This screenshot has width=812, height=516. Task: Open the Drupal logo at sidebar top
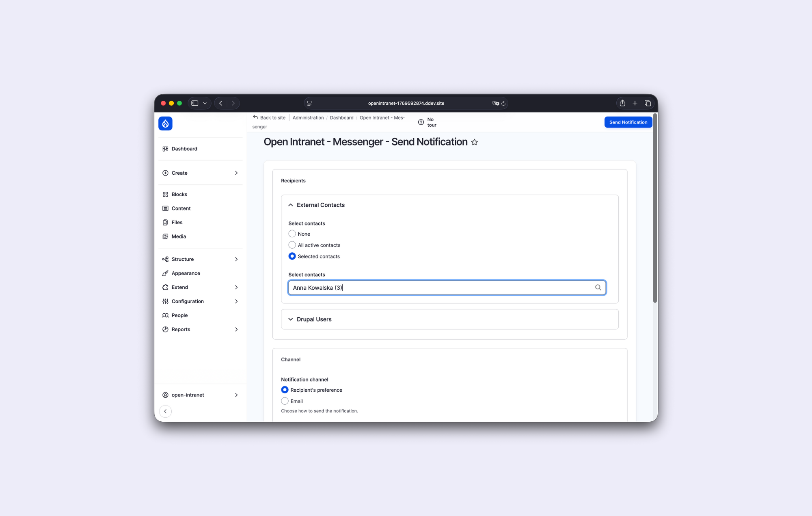165,123
